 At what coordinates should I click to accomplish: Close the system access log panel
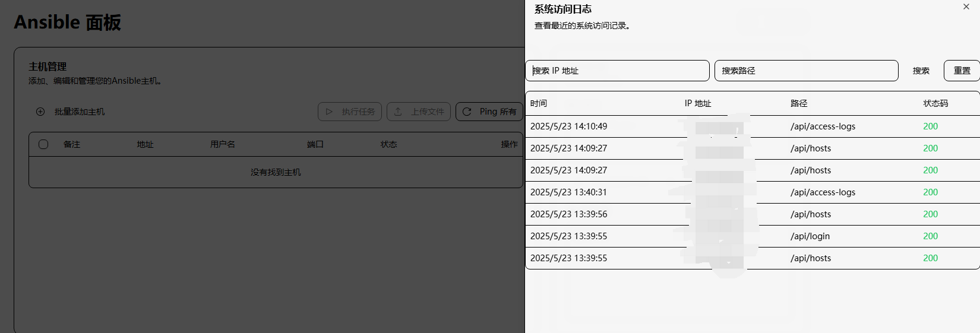(966, 7)
